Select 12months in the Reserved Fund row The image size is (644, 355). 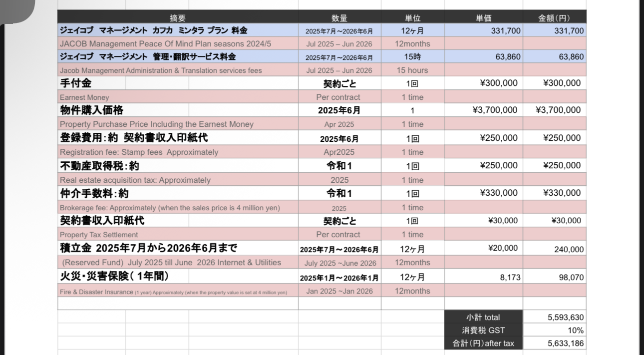coord(412,262)
